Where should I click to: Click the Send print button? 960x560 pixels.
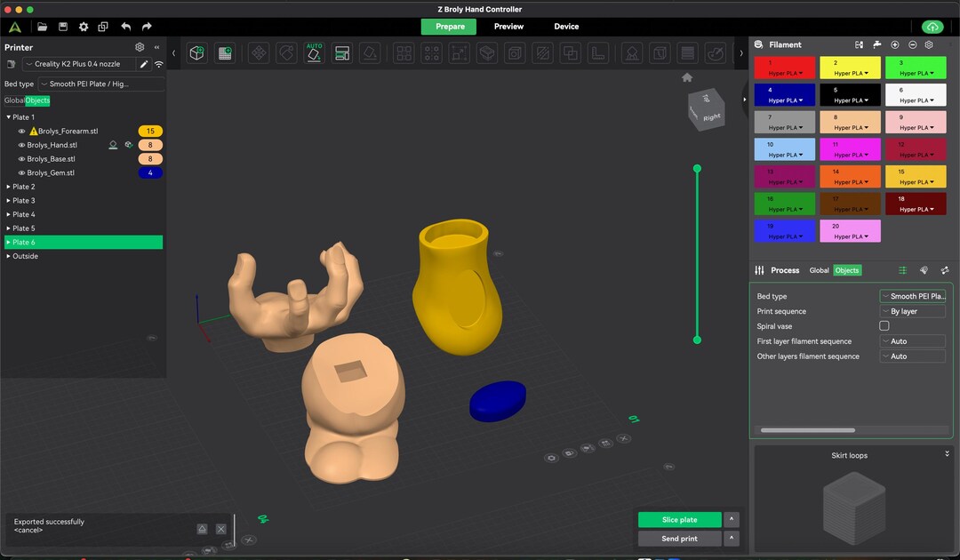680,539
